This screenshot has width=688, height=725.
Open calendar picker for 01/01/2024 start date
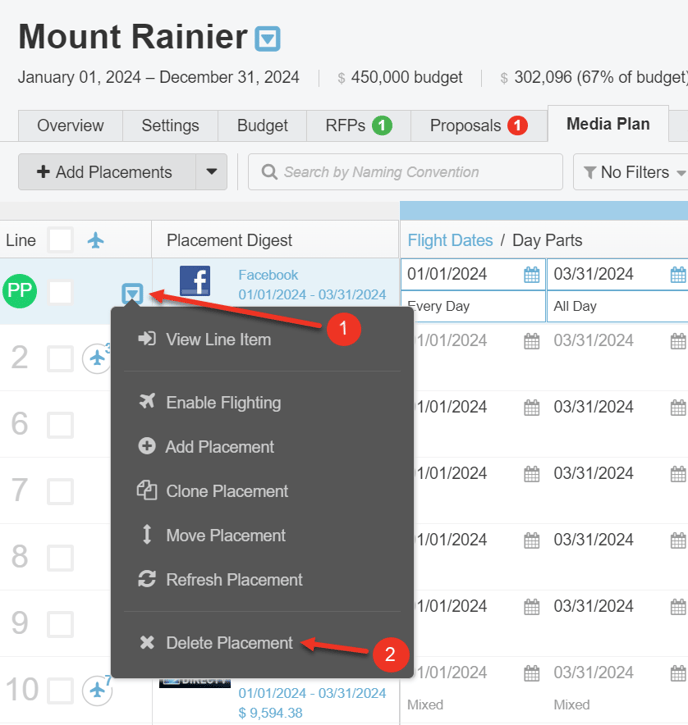[532, 275]
